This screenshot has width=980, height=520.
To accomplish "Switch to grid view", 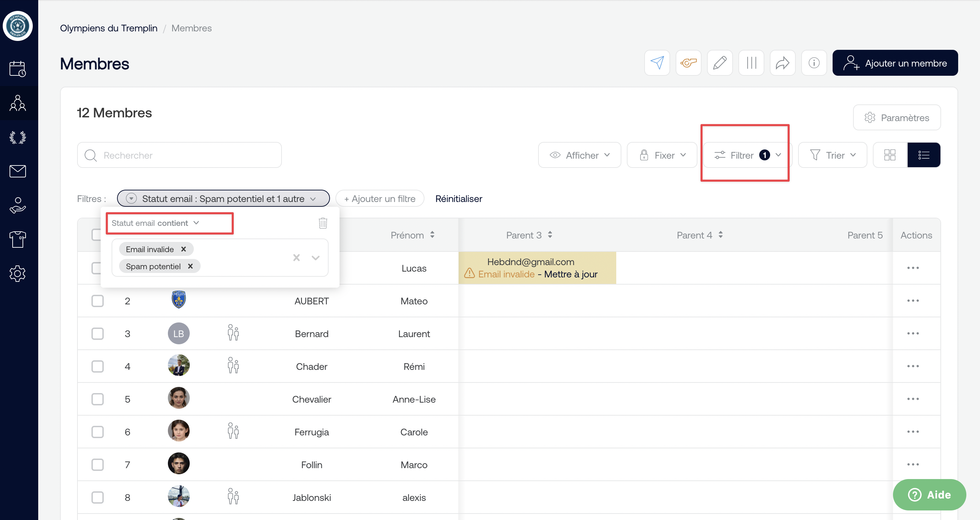I will (890, 155).
